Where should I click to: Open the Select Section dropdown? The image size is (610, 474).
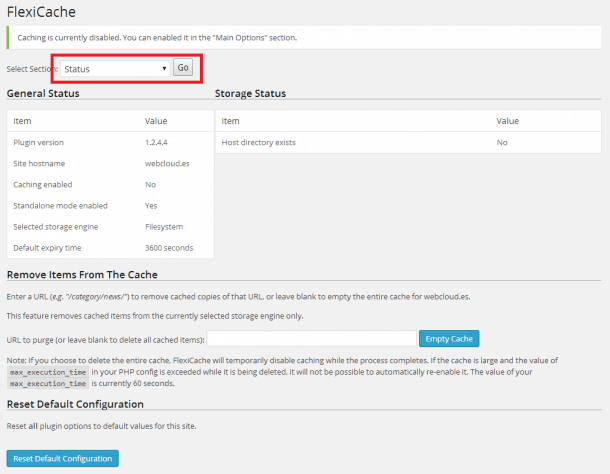point(114,69)
